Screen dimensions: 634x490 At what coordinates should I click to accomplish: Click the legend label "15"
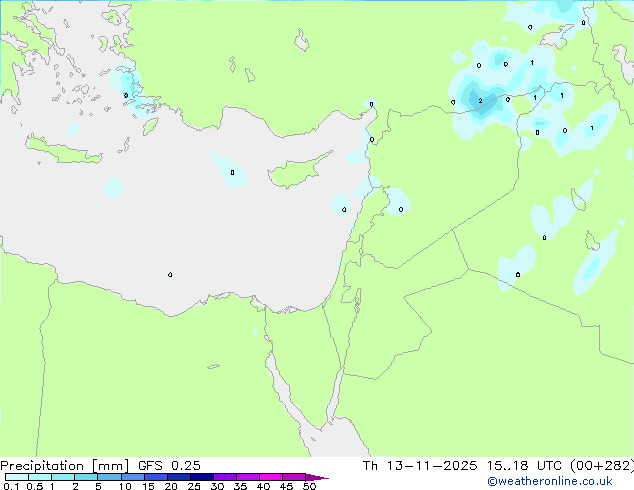(x=148, y=486)
